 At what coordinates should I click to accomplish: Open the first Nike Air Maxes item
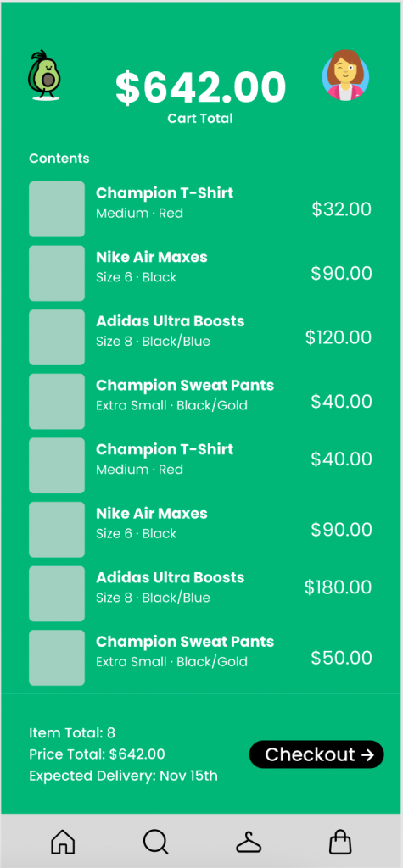tap(200, 273)
